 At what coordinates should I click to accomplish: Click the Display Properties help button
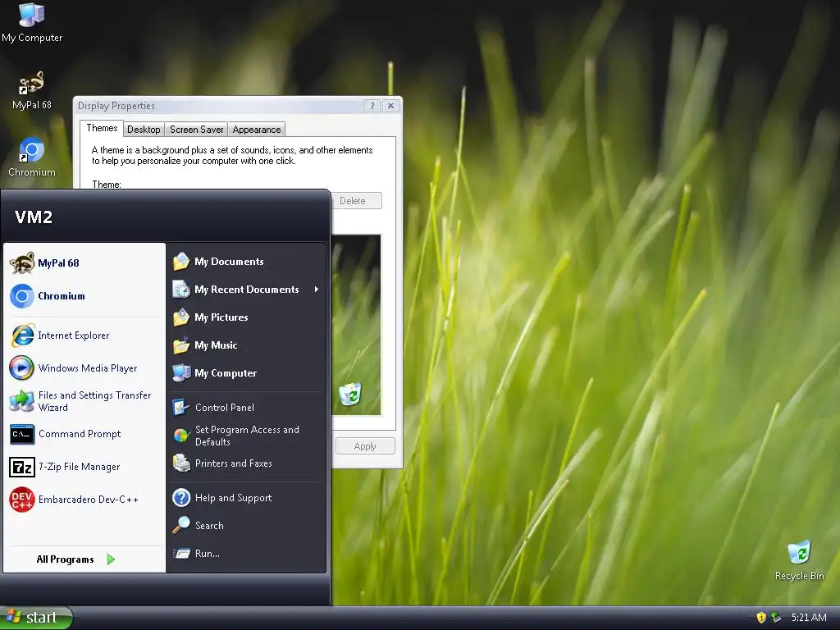372,106
